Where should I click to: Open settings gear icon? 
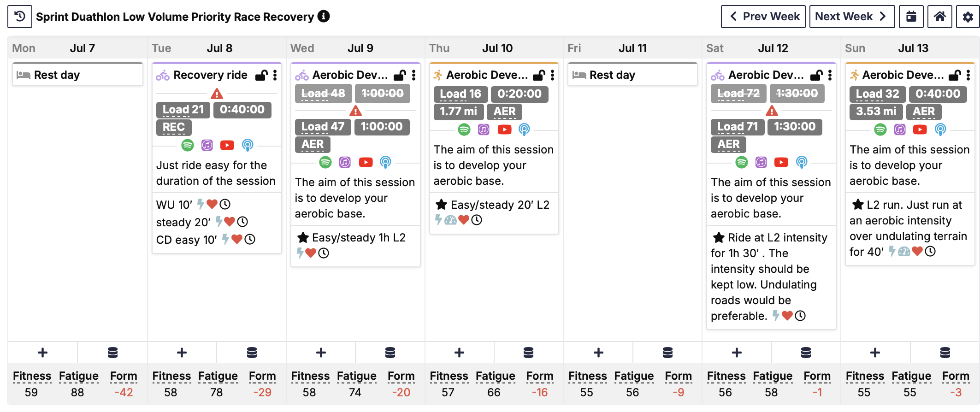click(968, 17)
